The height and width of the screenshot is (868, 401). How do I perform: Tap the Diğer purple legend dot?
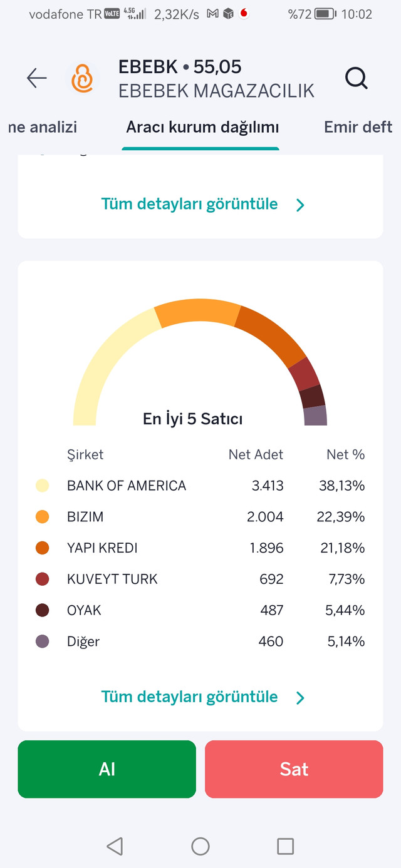coord(43,641)
